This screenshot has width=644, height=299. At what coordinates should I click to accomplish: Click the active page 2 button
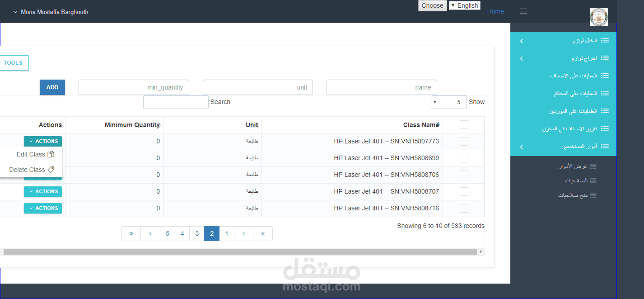click(212, 233)
